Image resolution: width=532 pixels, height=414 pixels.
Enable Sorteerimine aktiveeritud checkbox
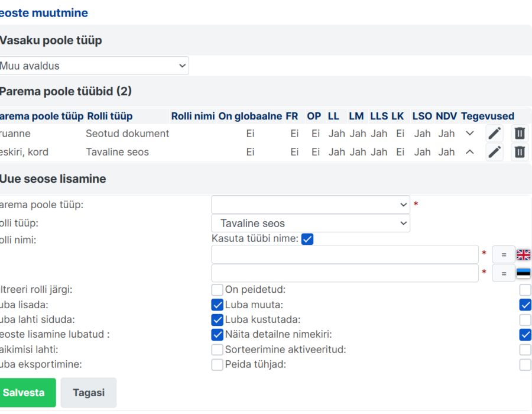click(x=525, y=350)
